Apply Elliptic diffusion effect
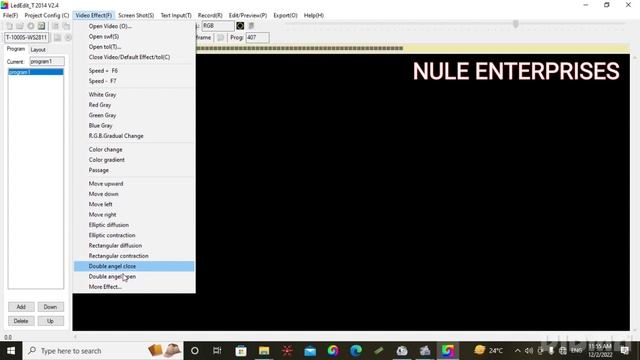640x360 pixels. tap(134, 225)
